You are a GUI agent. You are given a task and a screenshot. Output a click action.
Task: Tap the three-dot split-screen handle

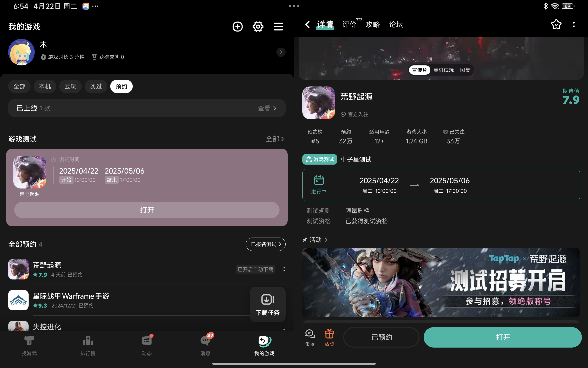294,6
